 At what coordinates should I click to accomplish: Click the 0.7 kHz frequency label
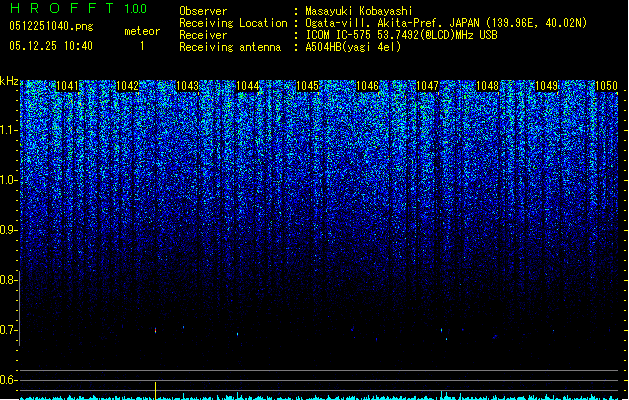click(8, 330)
